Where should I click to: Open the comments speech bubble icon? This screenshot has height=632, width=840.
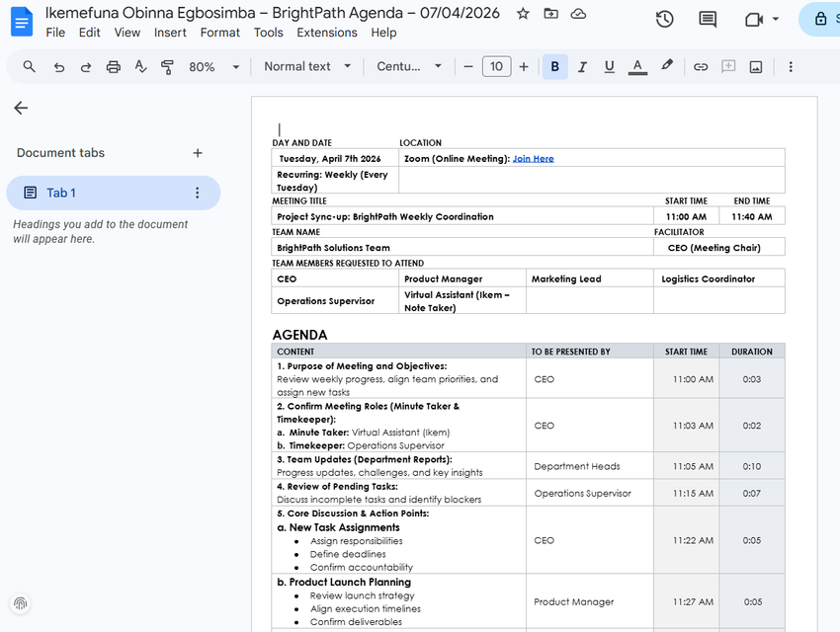[x=708, y=20]
